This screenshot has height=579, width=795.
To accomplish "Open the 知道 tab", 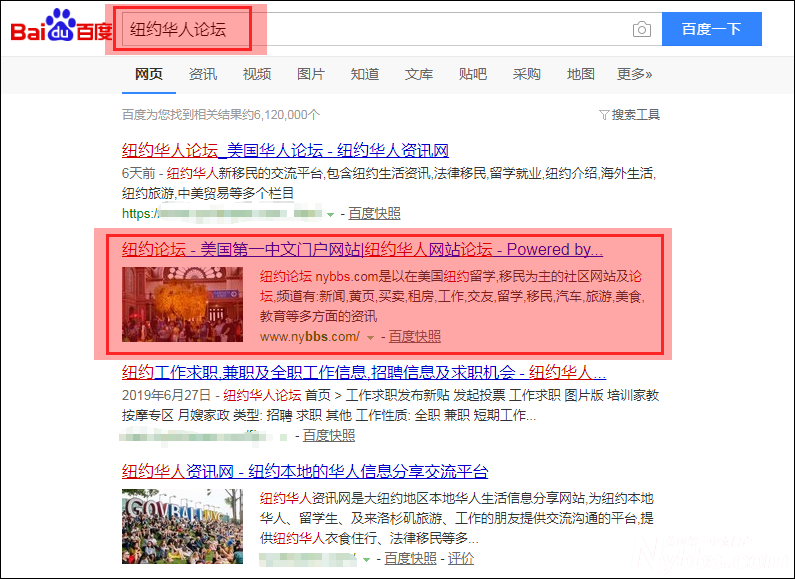I will [x=365, y=75].
